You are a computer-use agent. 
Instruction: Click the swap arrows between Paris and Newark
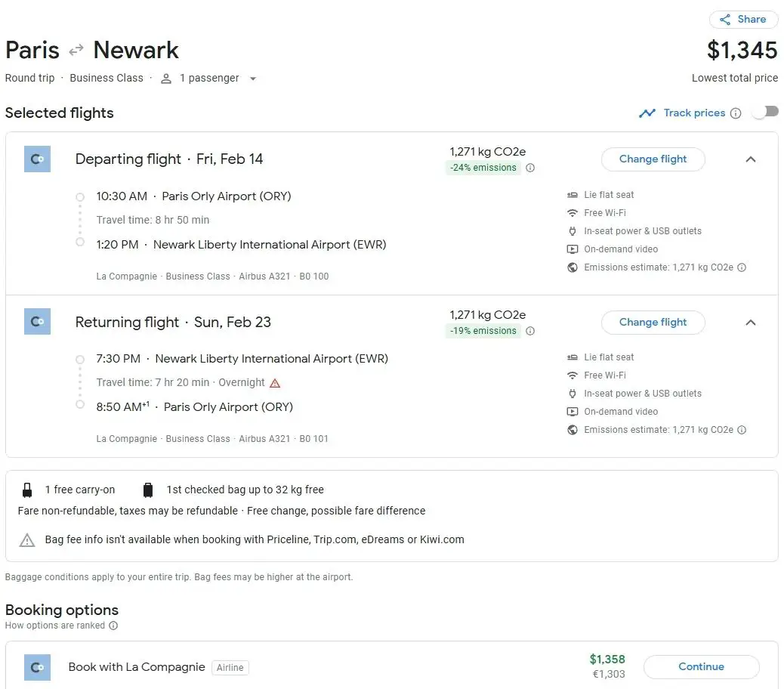pos(76,51)
